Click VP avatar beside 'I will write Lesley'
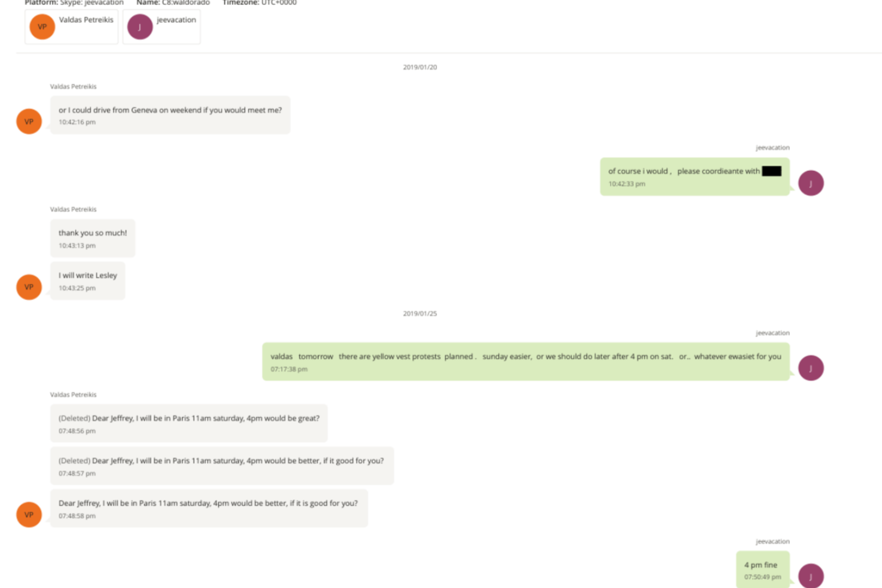This screenshot has height=588, width=882. point(29,287)
